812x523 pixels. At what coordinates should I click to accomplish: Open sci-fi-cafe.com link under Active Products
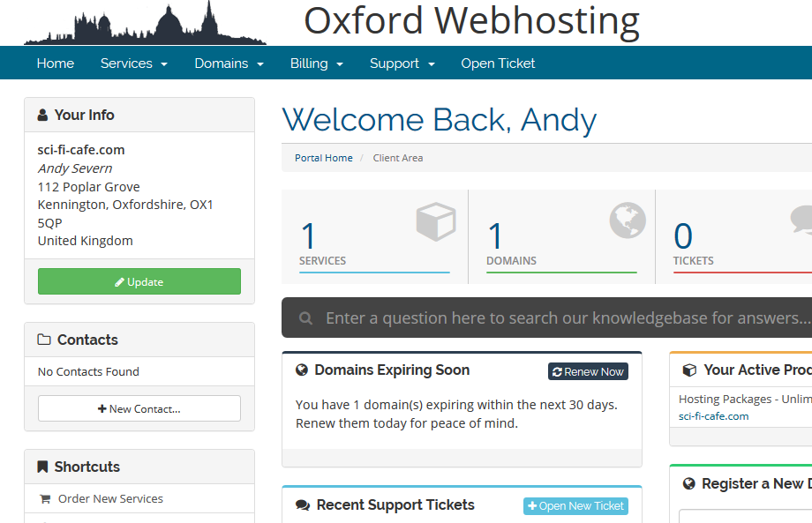click(x=714, y=416)
